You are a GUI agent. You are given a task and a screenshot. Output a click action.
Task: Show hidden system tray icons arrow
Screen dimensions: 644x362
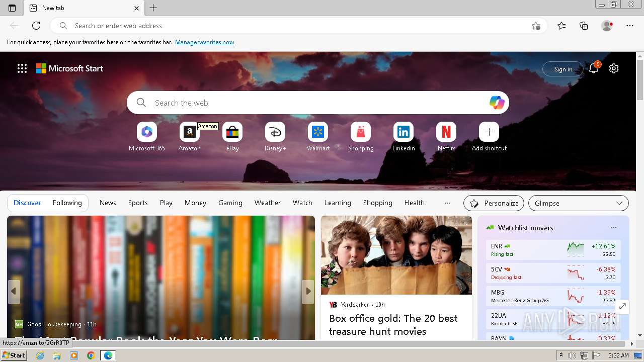(x=561, y=355)
